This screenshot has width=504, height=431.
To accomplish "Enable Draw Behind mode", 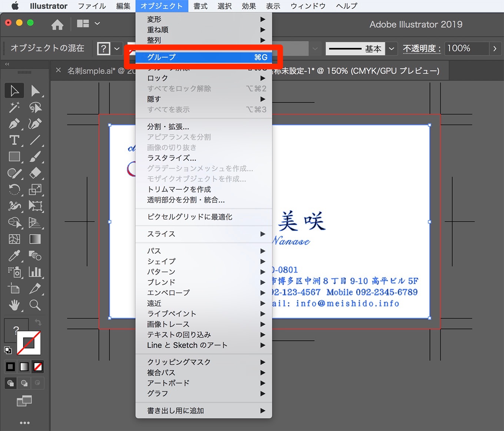I will pos(24,383).
